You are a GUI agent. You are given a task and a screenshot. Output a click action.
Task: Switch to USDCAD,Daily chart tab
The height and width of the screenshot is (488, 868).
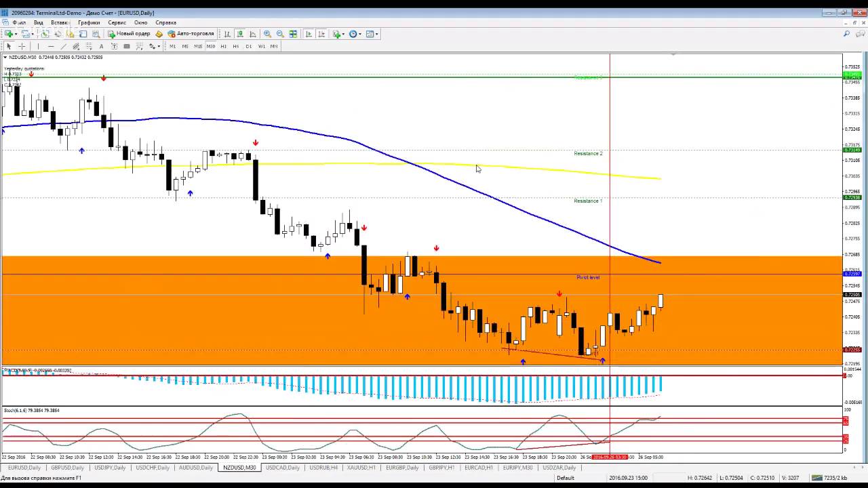(283, 468)
